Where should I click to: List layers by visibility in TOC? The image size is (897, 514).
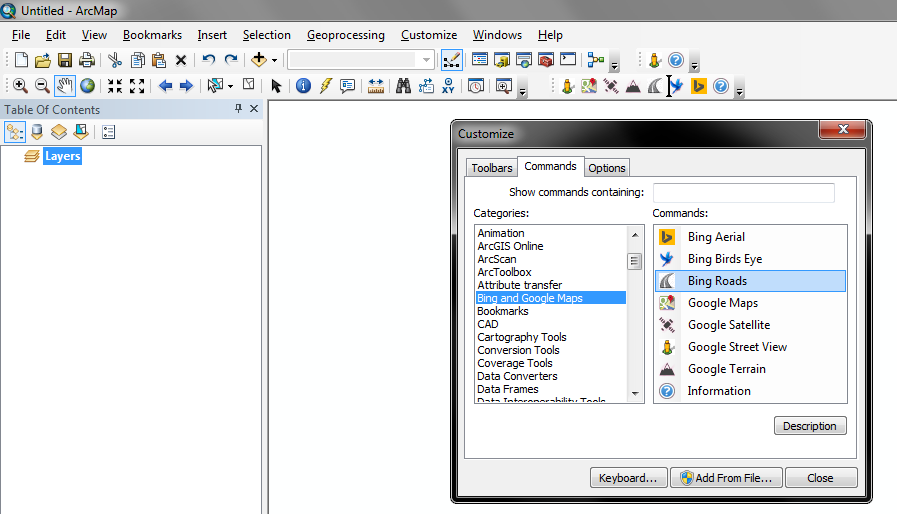pos(59,132)
